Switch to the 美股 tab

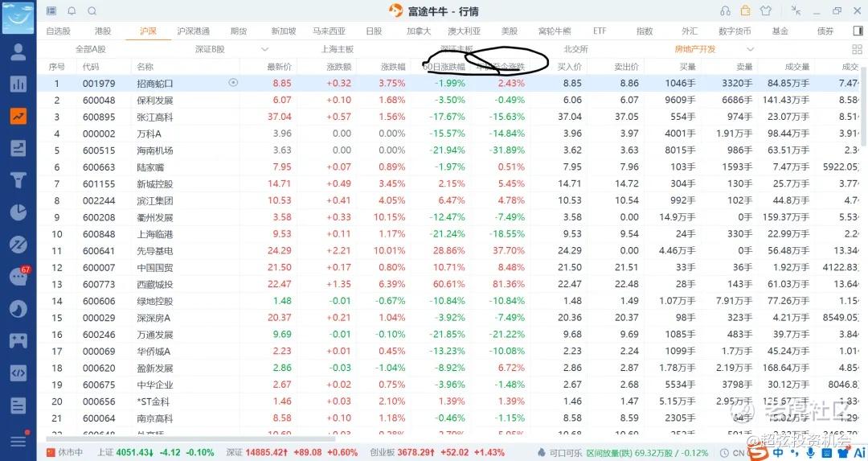coord(510,31)
